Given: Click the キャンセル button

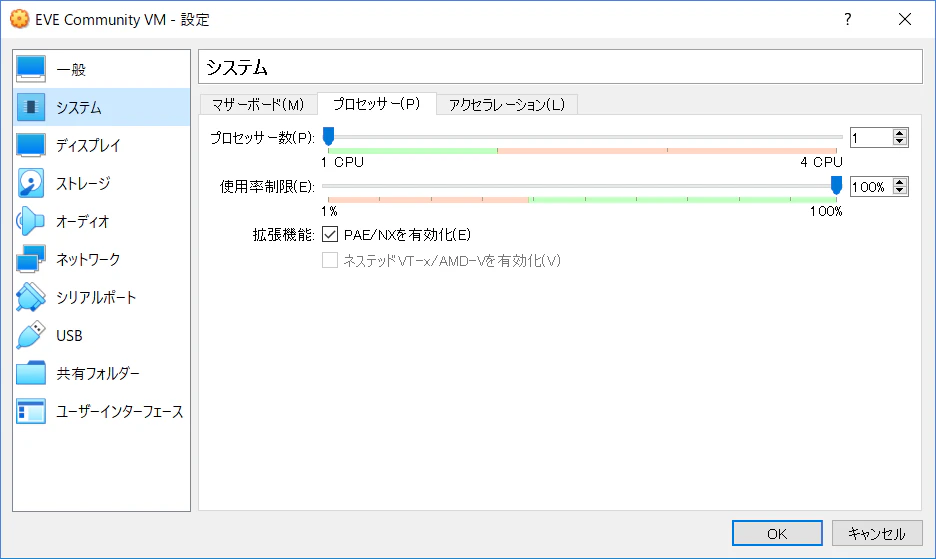Looking at the screenshot, I should [x=877, y=533].
